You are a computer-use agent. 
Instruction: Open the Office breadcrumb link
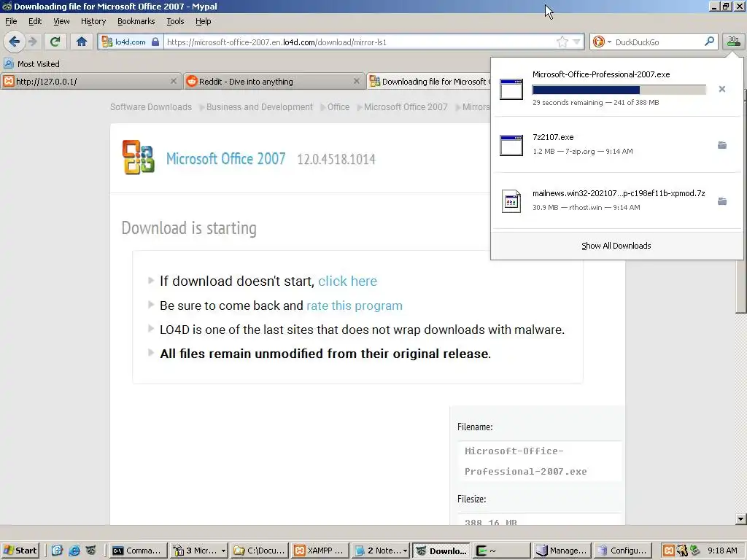pyautogui.click(x=338, y=107)
